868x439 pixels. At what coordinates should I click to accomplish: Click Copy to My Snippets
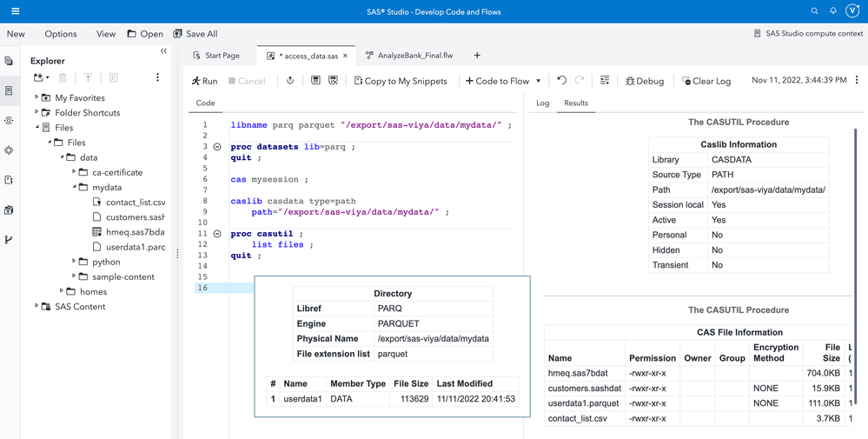click(400, 81)
